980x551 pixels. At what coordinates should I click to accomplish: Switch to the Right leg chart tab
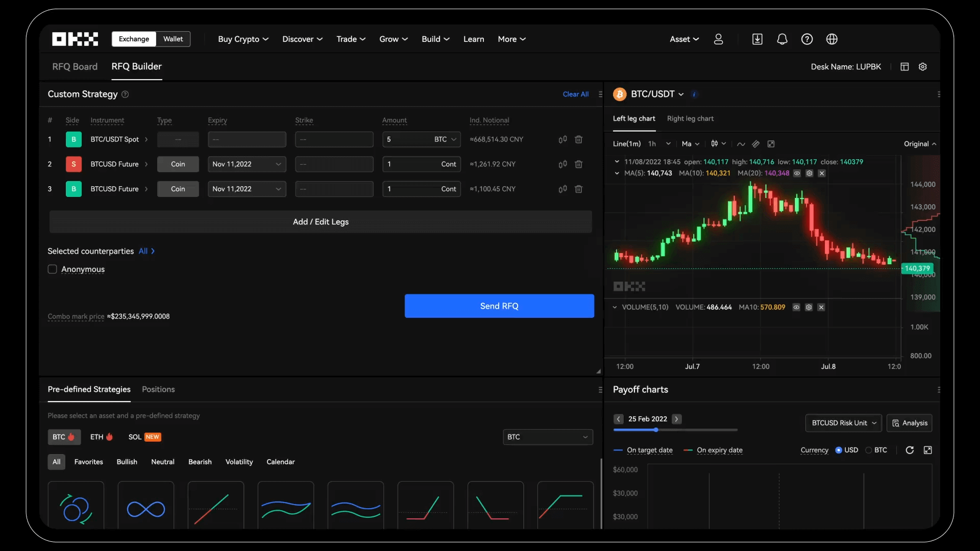pyautogui.click(x=690, y=119)
